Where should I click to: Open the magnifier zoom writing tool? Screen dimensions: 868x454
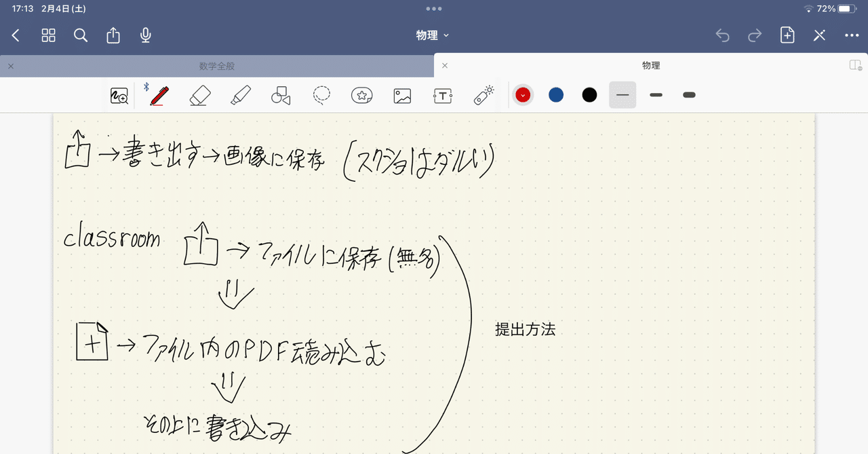tap(119, 95)
